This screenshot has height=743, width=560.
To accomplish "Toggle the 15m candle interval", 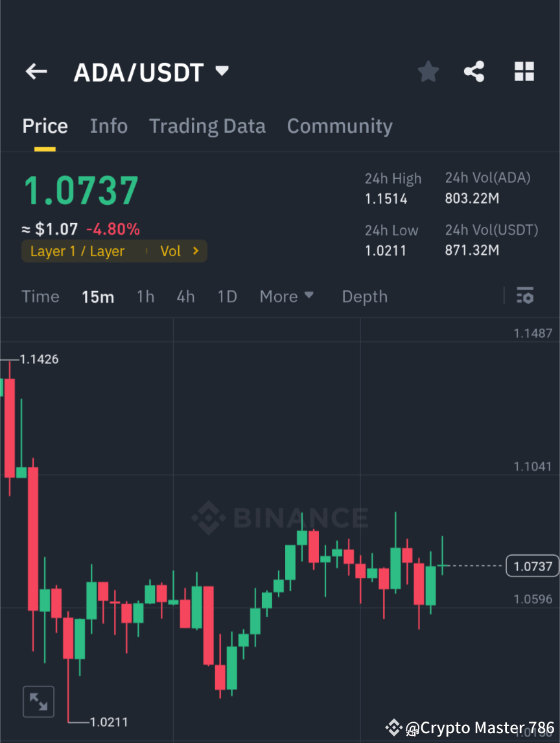I will pyautogui.click(x=98, y=296).
